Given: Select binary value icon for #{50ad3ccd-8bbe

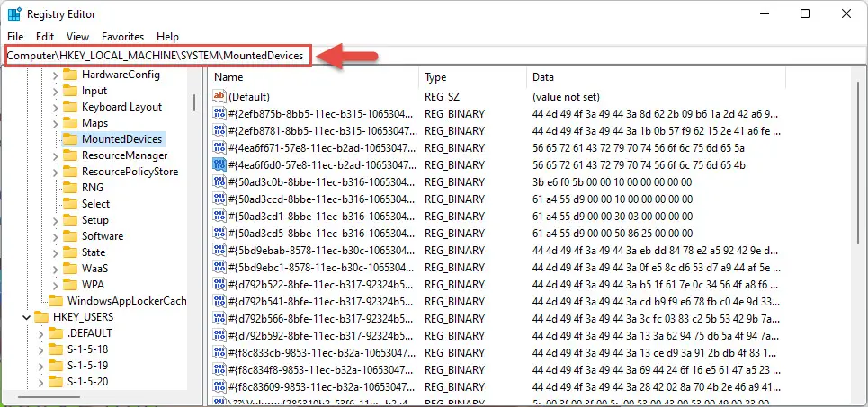Looking at the screenshot, I should coord(219,199).
